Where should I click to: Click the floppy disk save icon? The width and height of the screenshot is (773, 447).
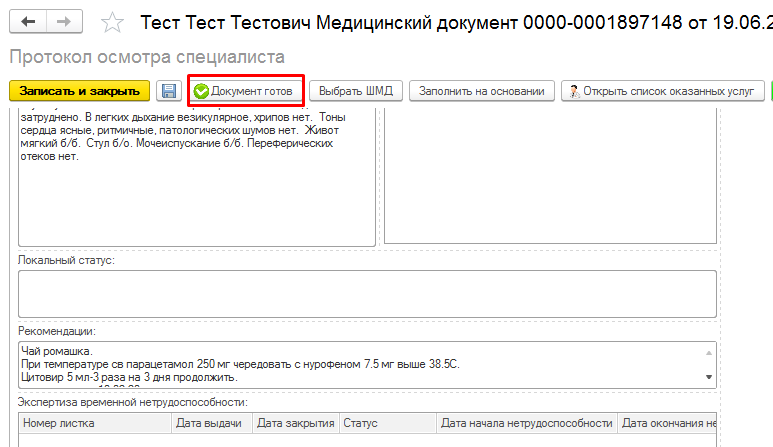169,91
